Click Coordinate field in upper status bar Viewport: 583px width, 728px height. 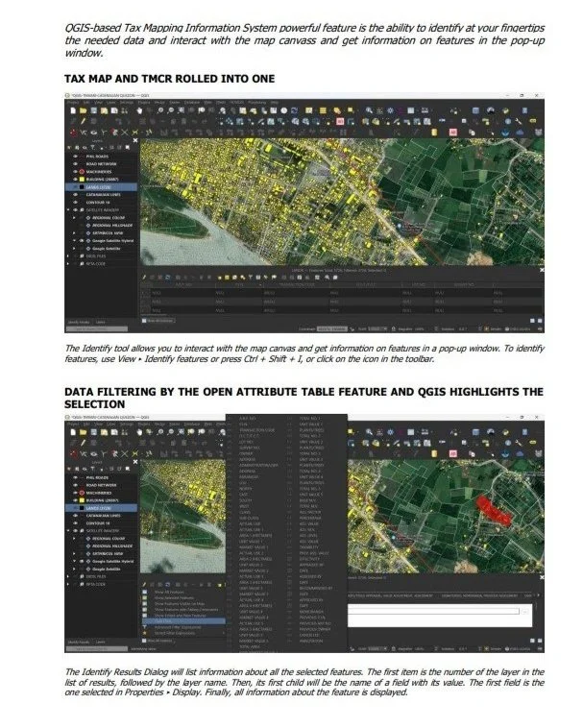pos(332,328)
